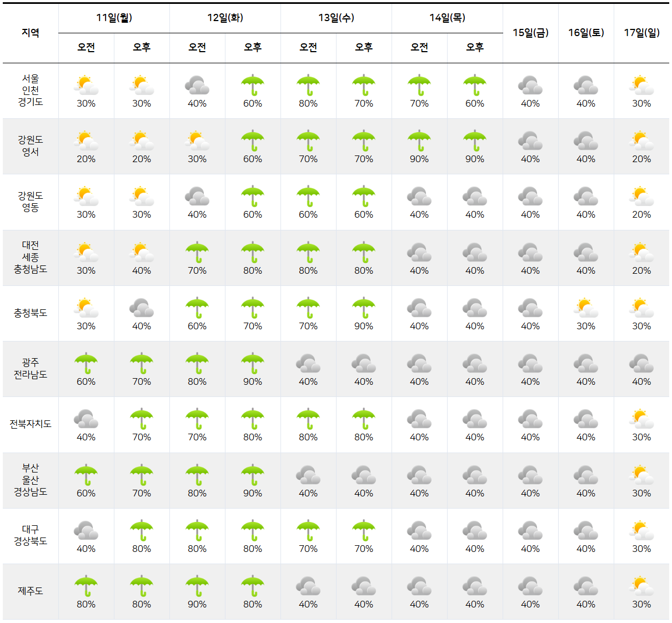Click the cloudy icon for 제주도 15일(금)
Screen dimensions: 672x623
tap(530, 586)
